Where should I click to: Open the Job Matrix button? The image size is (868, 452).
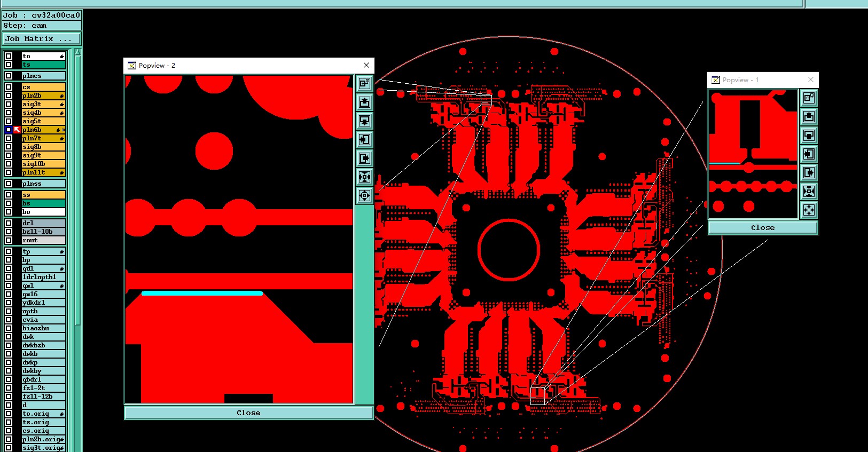(42, 38)
